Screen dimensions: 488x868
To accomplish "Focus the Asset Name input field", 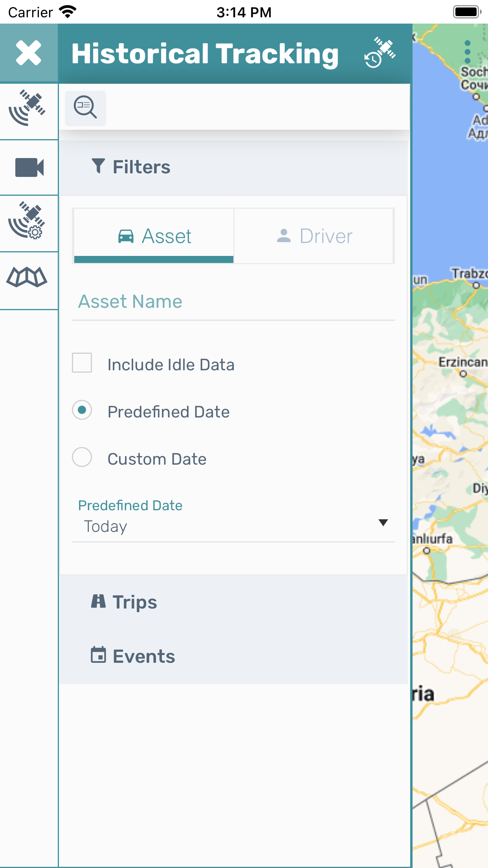I will coord(233,302).
